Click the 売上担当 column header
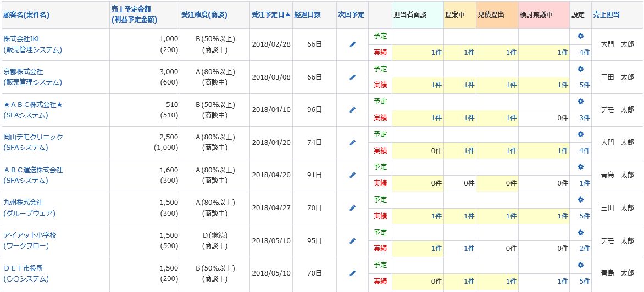The width and height of the screenshot is (644, 292). [x=606, y=15]
